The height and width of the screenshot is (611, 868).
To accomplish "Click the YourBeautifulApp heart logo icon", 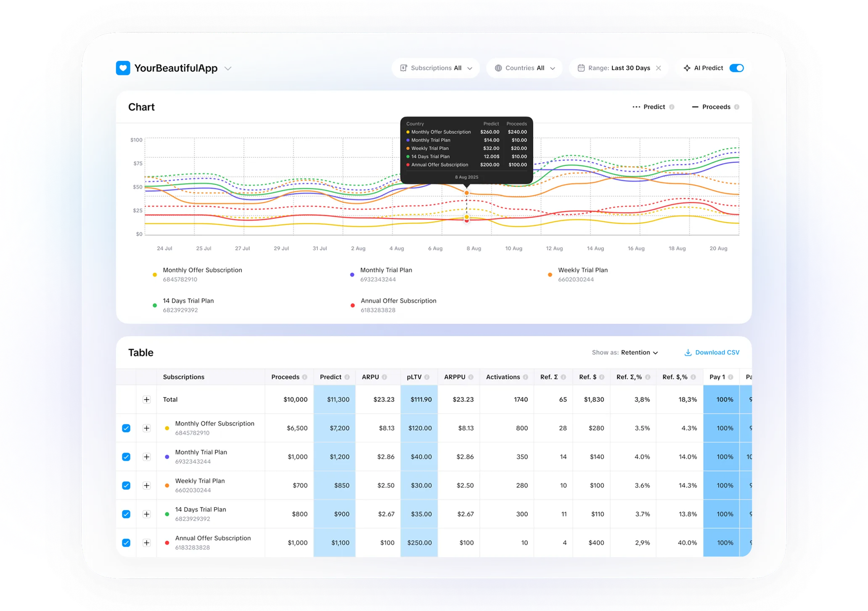I will coord(123,68).
